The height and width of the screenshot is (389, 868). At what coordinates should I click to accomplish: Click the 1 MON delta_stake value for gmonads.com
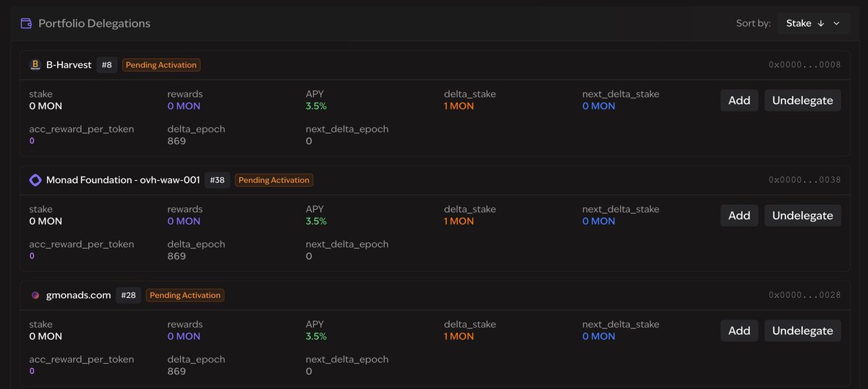(459, 335)
